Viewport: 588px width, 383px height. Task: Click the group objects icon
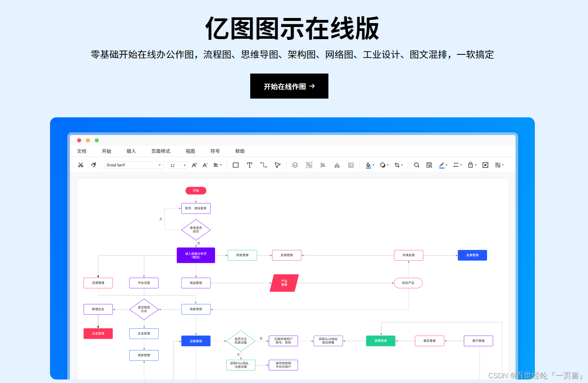tap(309, 165)
